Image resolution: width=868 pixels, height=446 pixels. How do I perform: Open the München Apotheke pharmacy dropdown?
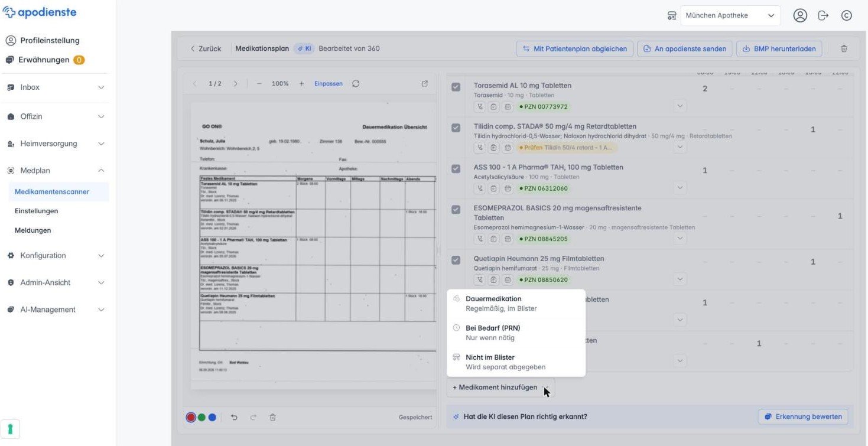click(730, 15)
